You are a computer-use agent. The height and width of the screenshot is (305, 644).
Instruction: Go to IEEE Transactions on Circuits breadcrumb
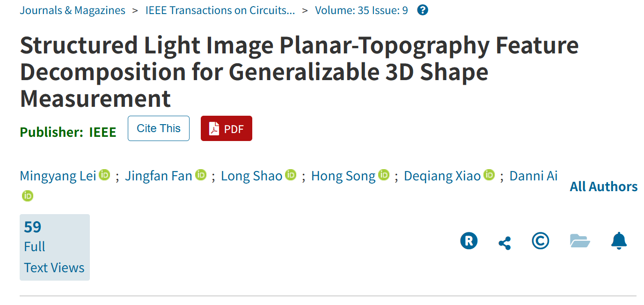[220, 10]
